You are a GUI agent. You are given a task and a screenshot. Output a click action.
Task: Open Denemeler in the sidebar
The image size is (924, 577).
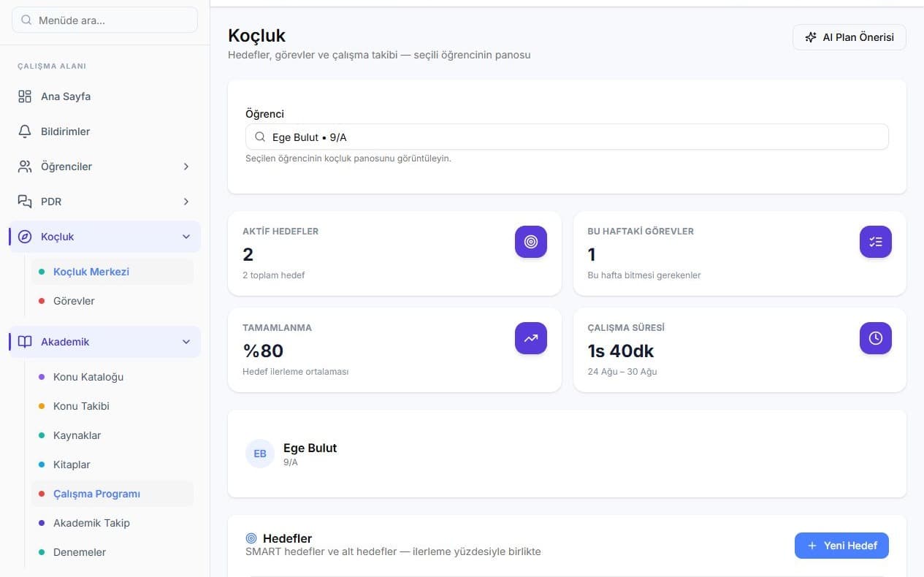coord(112,552)
